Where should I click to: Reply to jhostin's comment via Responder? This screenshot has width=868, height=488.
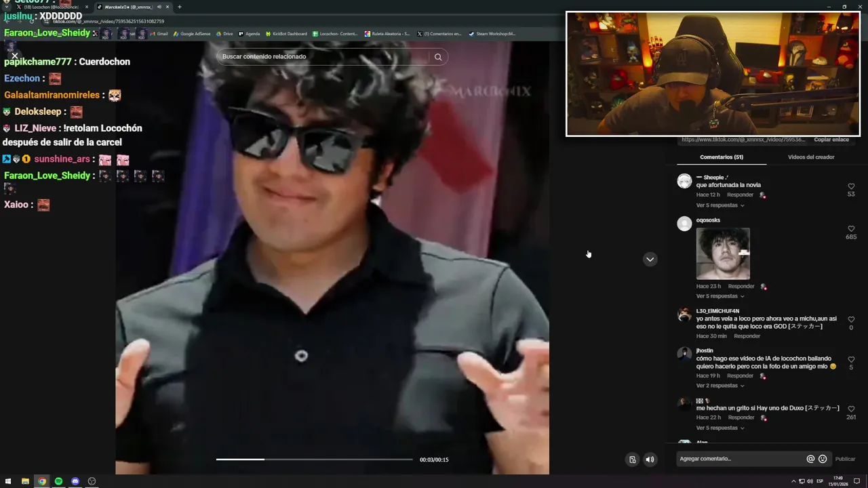[740, 376]
